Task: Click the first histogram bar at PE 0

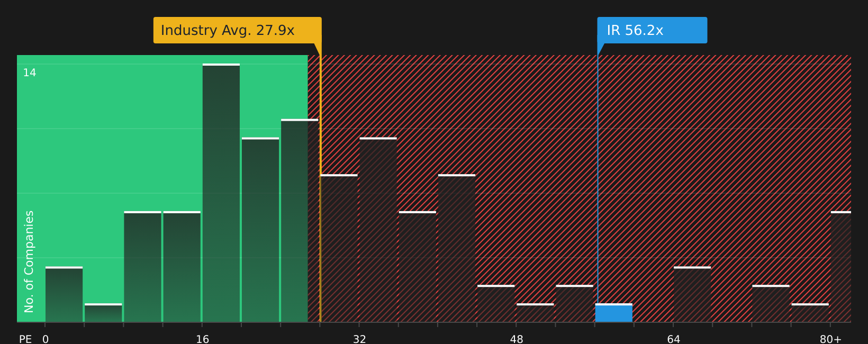Action: tap(64, 294)
